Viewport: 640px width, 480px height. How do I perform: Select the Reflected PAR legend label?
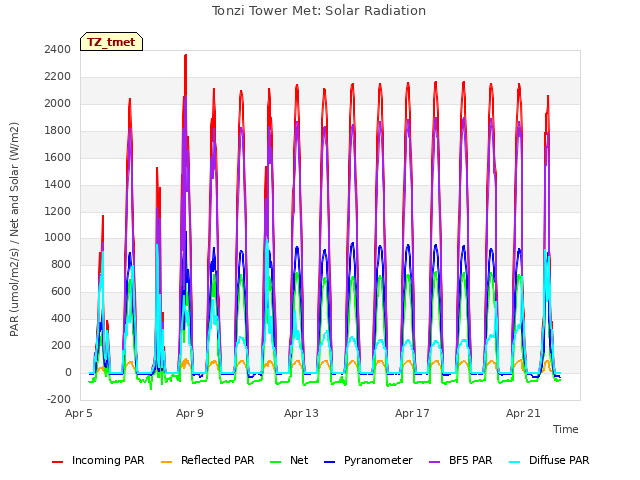pyautogui.click(x=218, y=460)
